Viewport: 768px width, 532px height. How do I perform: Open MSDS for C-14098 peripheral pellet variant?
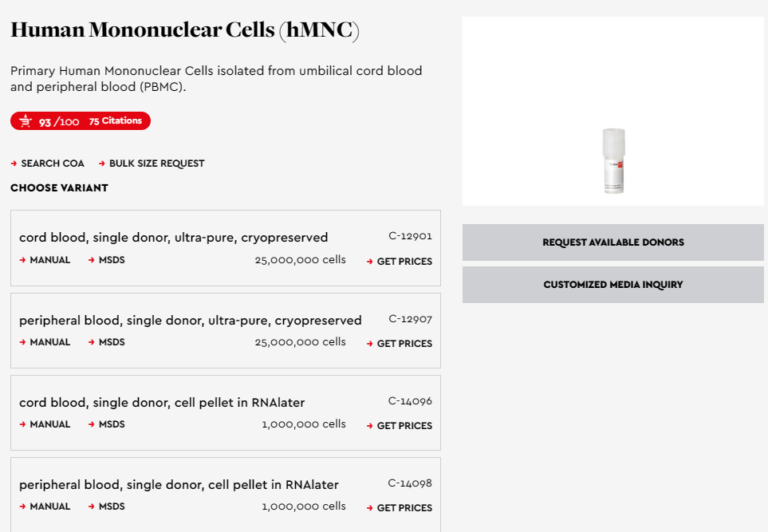[x=106, y=506]
